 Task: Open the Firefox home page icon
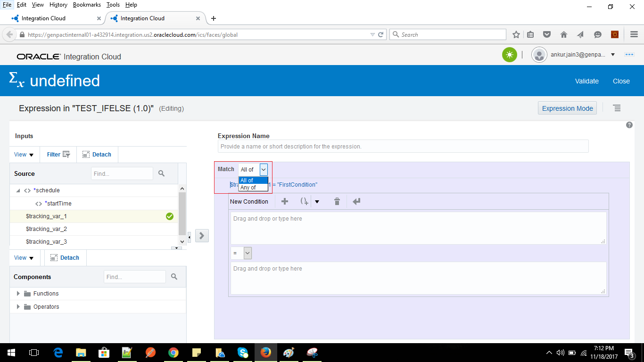(564, 34)
